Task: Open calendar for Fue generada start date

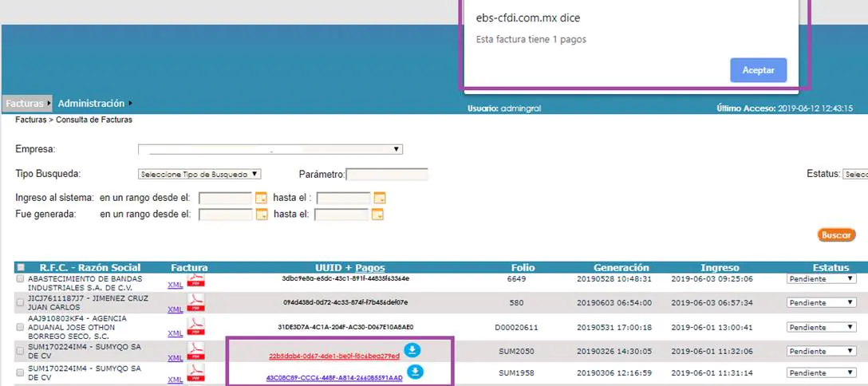Action: [262, 215]
